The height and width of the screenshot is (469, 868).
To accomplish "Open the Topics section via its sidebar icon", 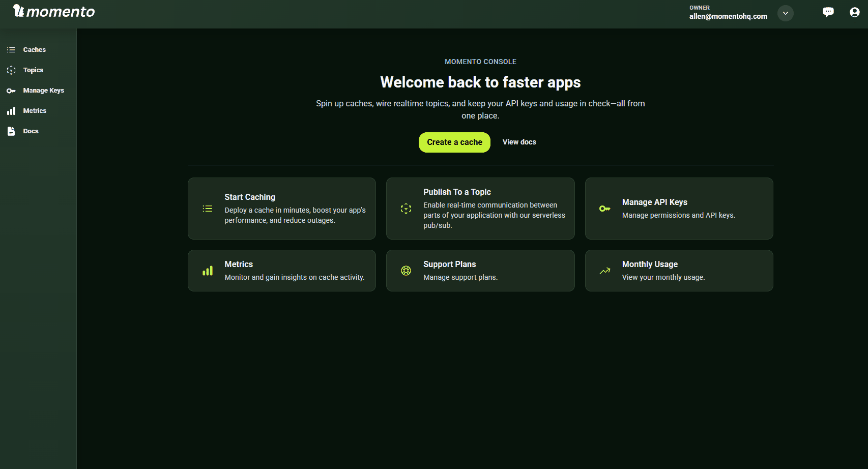I will click(x=11, y=70).
